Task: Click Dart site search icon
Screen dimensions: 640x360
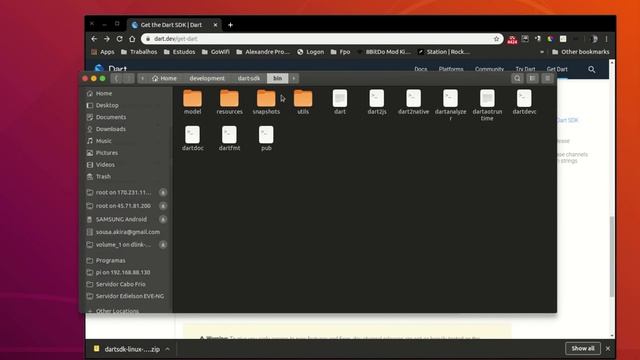Action: pyautogui.click(x=591, y=69)
